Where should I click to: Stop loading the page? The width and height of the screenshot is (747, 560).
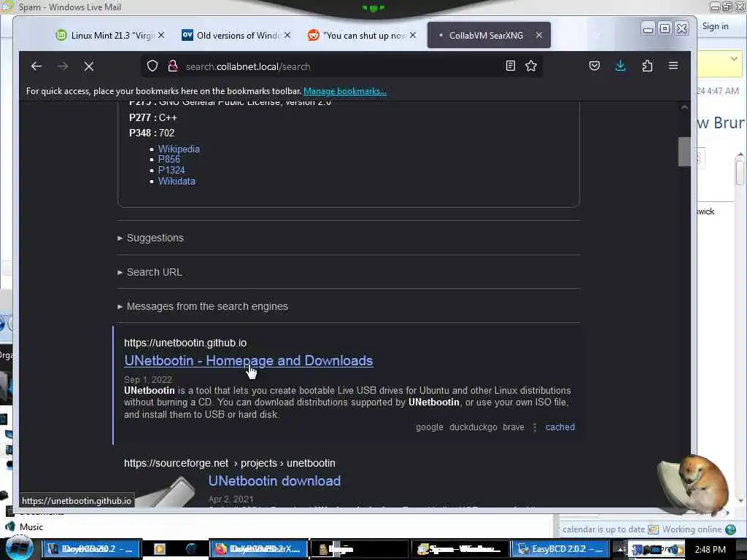coord(88,66)
